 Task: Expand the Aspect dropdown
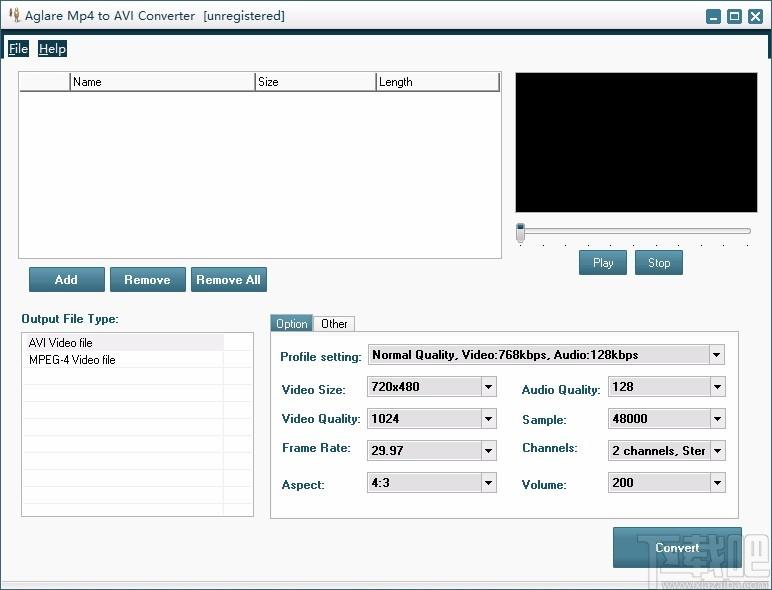tap(488, 483)
